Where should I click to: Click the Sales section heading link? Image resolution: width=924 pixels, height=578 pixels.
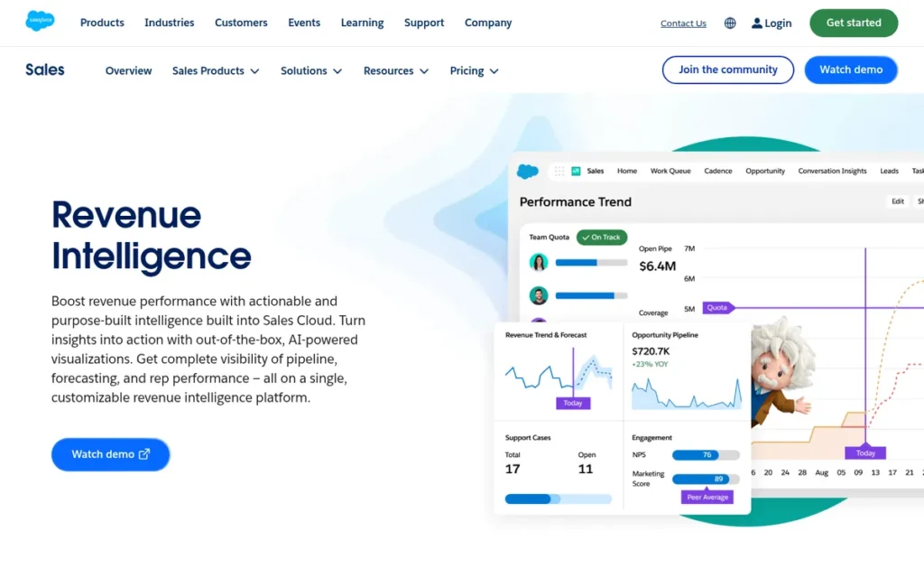45,70
